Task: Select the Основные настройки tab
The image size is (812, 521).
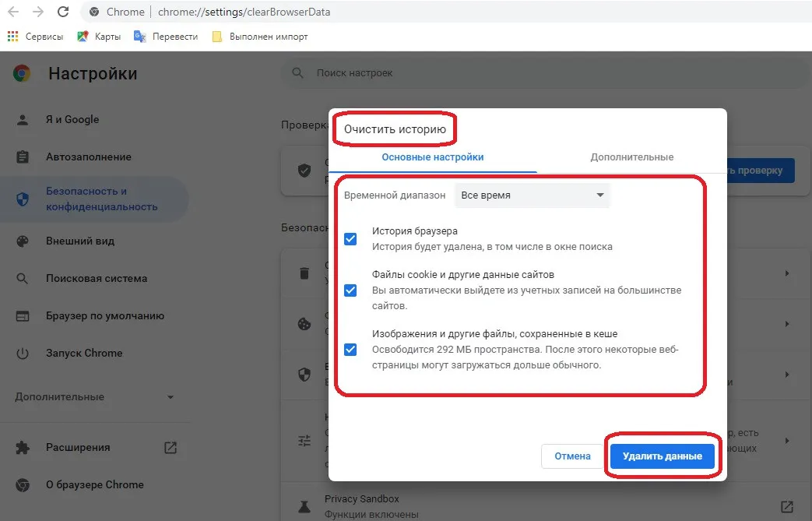Action: pos(432,157)
